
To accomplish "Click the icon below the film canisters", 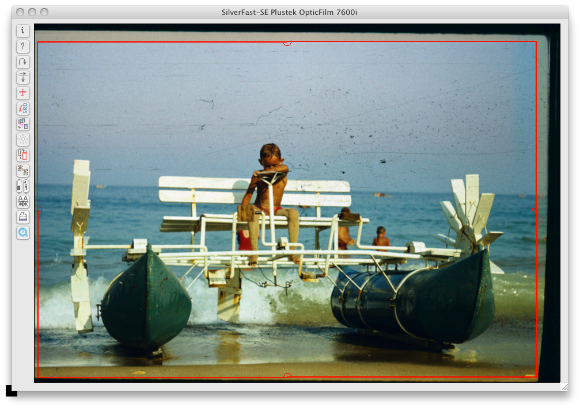I will (23, 202).
